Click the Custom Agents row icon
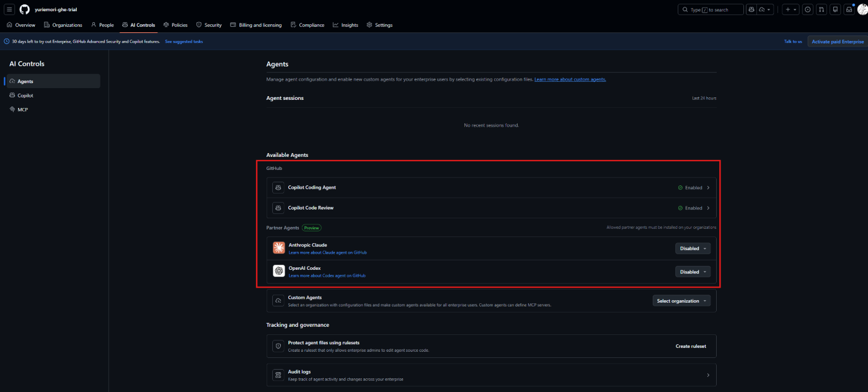Image resolution: width=868 pixels, height=392 pixels. [278, 301]
